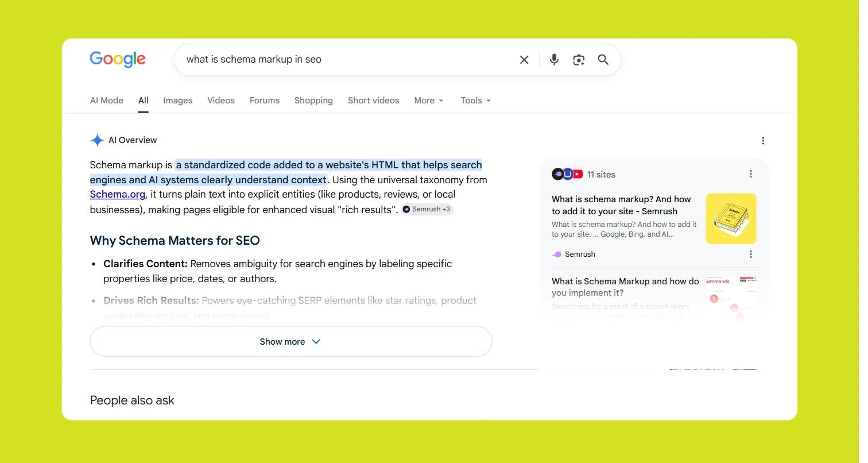Follow the Schema.org link
Screen dimensions: 868x463
click(x=118, y=194)
